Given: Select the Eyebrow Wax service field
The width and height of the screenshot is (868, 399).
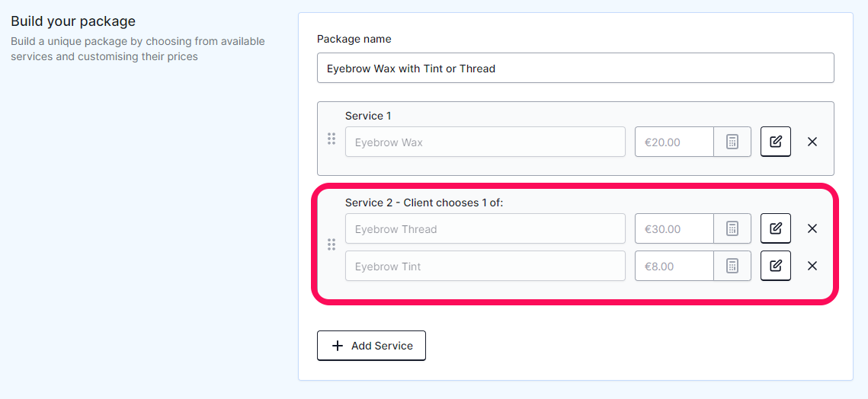Looking at the screenshot, I should tap(485, 142).
